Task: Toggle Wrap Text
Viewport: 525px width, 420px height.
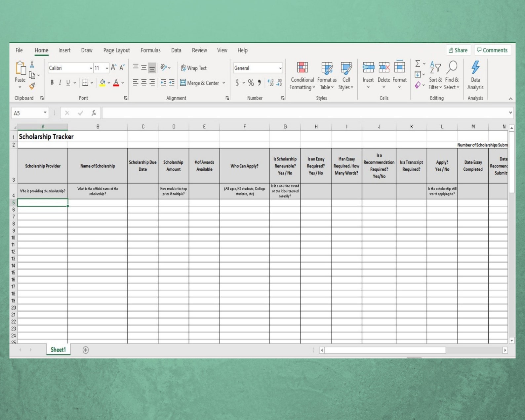Action: [x=194, y=68]
